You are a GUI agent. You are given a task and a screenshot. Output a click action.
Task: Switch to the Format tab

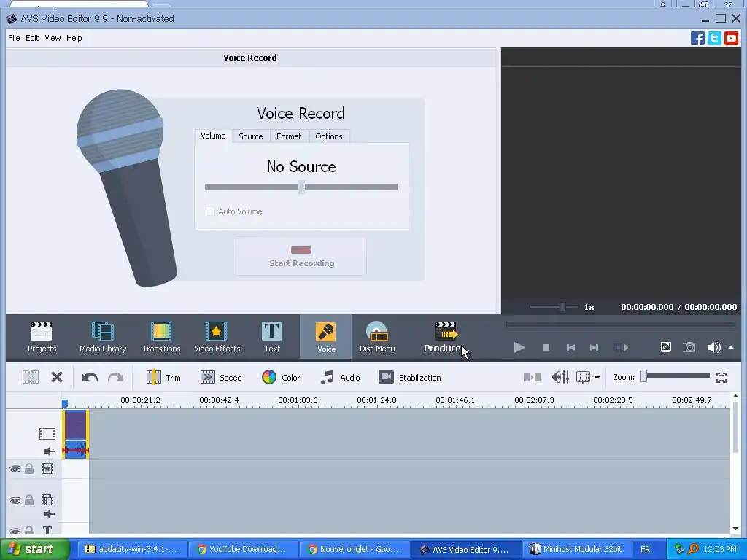click(x=289, y=136)
